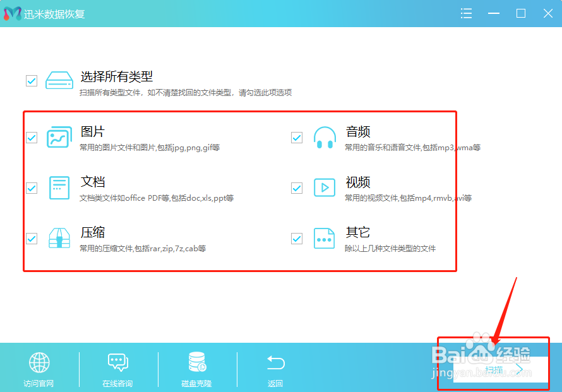
Task: Start 在线咨询 with the chat icon
Action: coord(117,362)
